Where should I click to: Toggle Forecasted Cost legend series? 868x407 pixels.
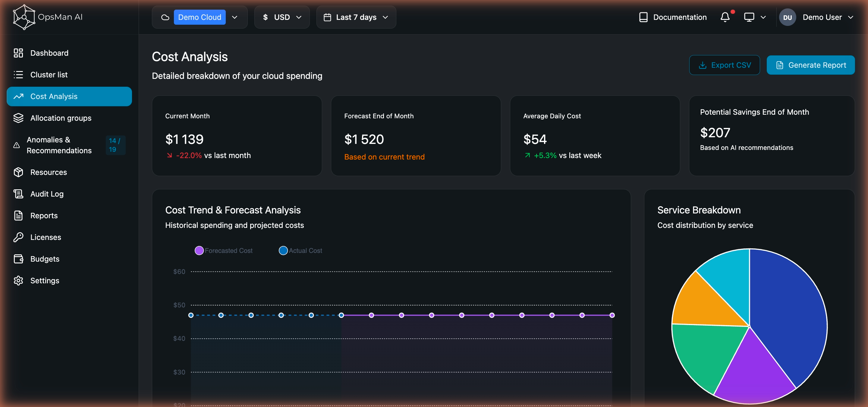(224, 250)
